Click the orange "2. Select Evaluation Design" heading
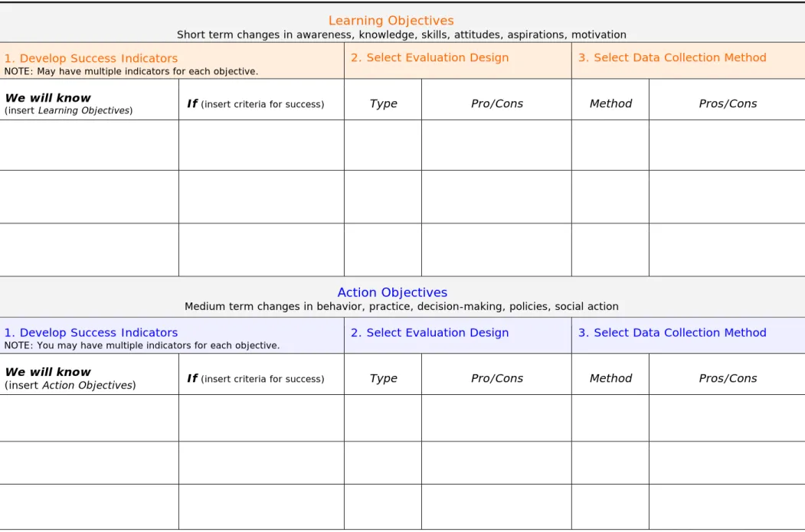 click(430, 57)
